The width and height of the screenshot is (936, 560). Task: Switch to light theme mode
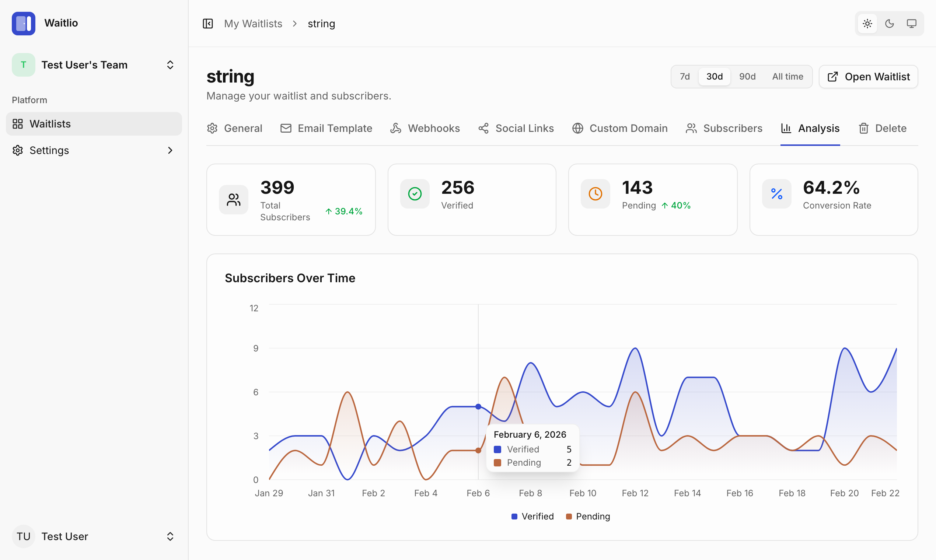(867, 24)
